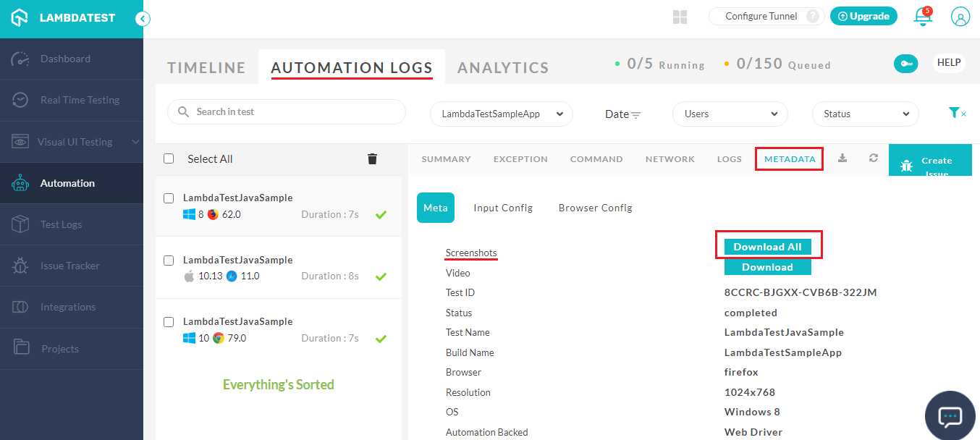The height and width of the screenshot is (440, 980).
Task: Switch to the ANALYTICS tab
Action: click(503, 67)
